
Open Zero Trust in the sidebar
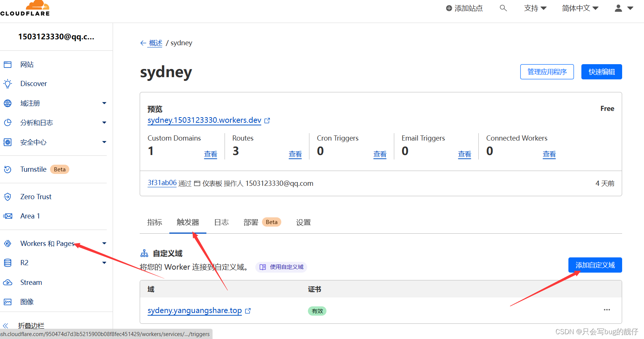coord(36,197)
